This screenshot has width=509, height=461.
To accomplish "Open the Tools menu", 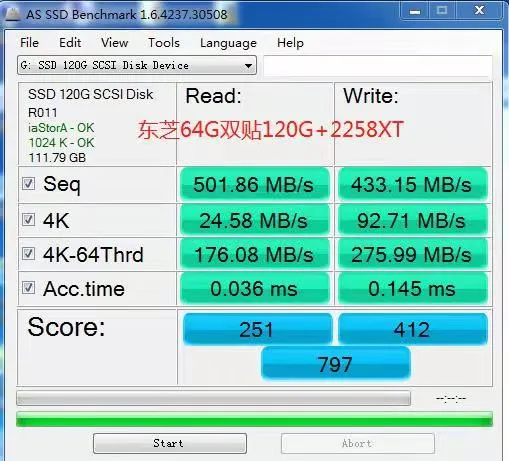I will pyautogui.click(x=164, y=43).
